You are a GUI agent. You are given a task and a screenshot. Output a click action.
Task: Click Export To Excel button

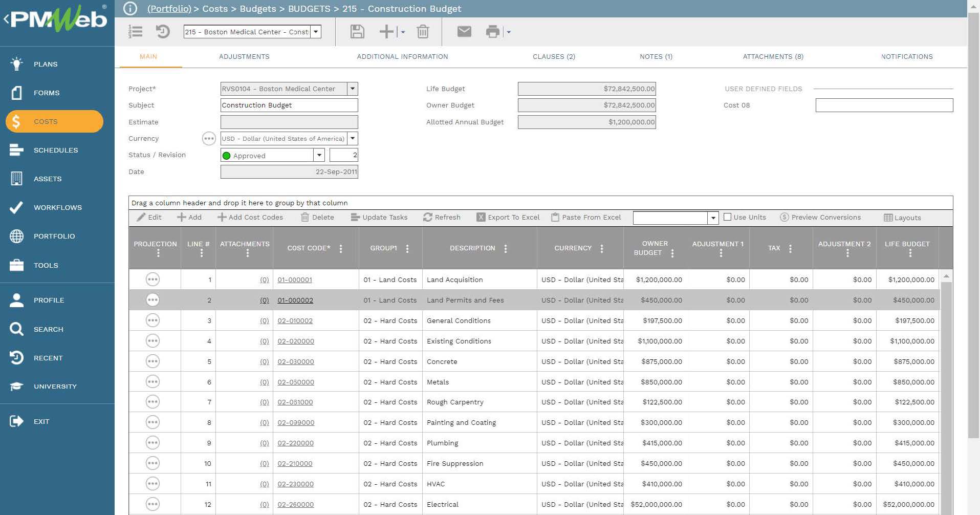(x=508, y=217)
